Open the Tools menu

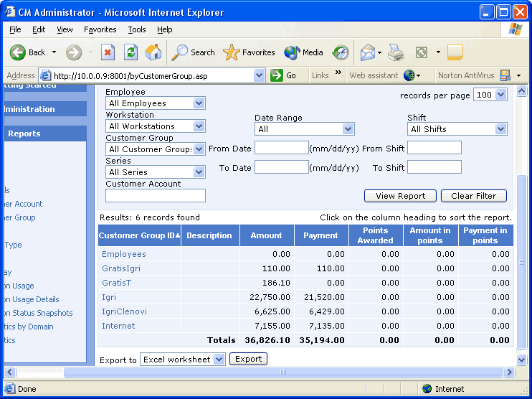137,29
